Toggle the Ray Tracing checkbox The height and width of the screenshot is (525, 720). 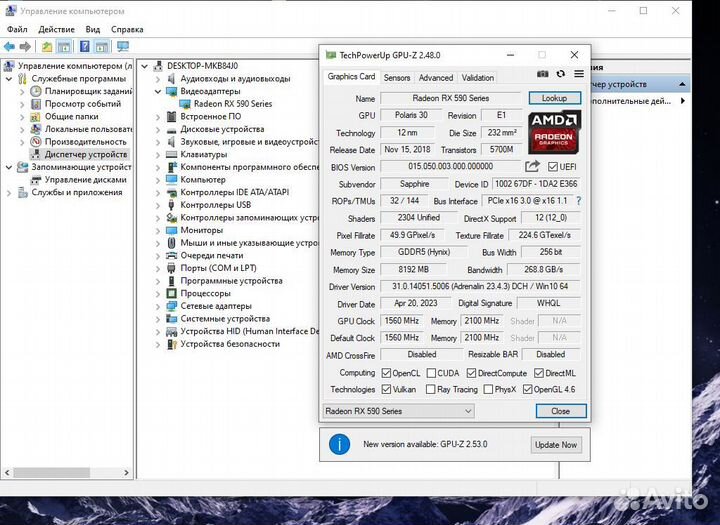point(430,390)
